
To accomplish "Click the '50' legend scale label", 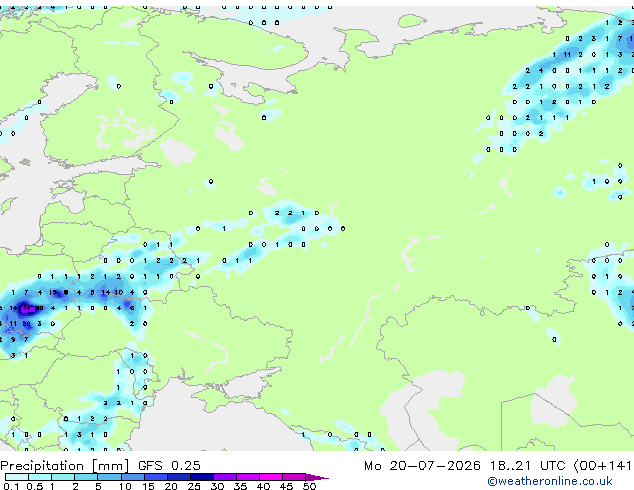I will (x=309, y=486).
